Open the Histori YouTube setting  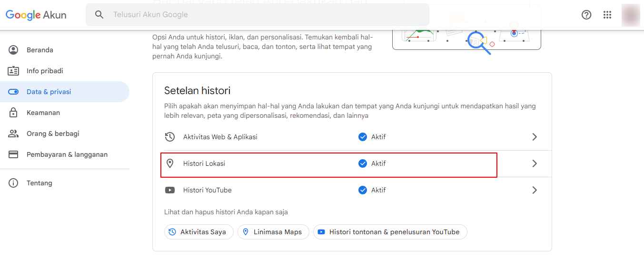352,190
